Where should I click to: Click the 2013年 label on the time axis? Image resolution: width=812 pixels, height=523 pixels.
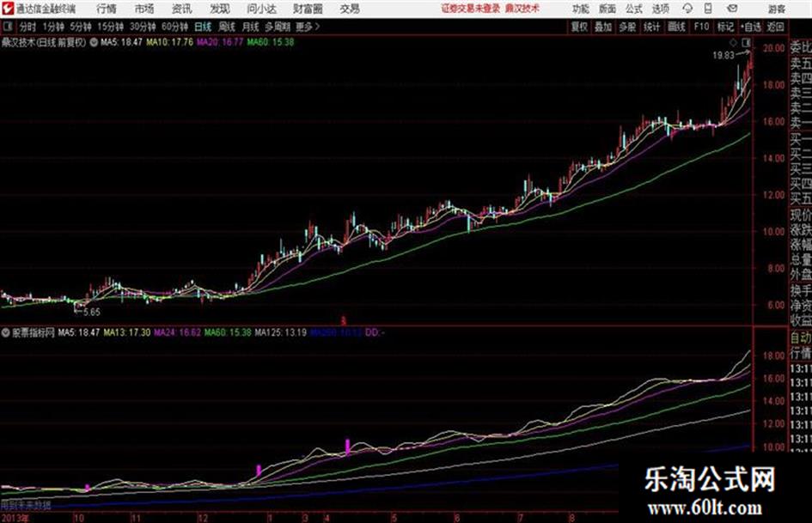click(15, 518)
